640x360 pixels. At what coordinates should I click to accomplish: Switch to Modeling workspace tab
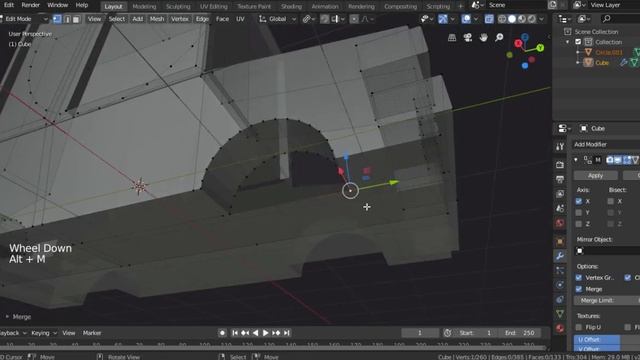tap(144, 7)
